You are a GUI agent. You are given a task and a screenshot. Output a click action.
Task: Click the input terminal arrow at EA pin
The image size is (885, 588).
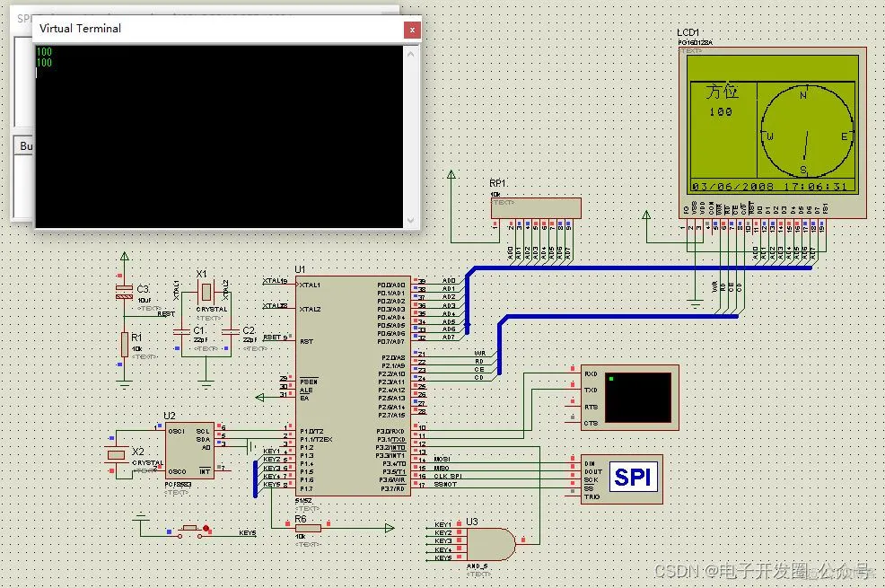tap(259, 398)
